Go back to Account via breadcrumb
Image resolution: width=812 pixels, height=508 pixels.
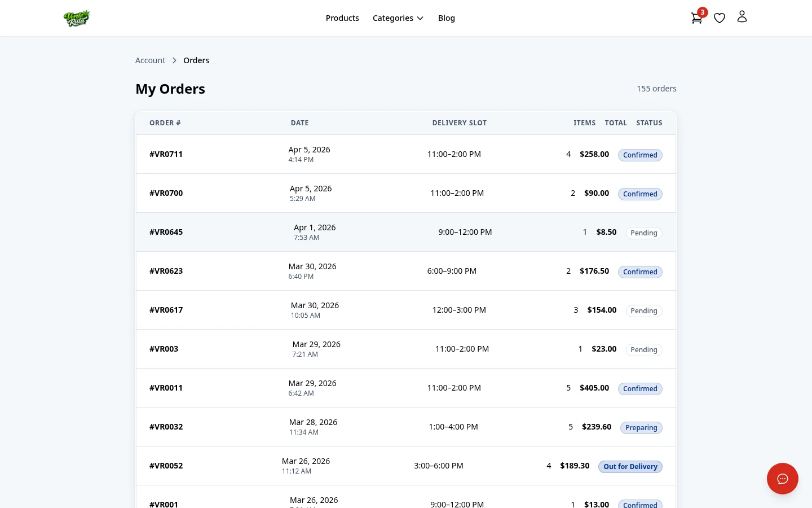tap(150, 60)
